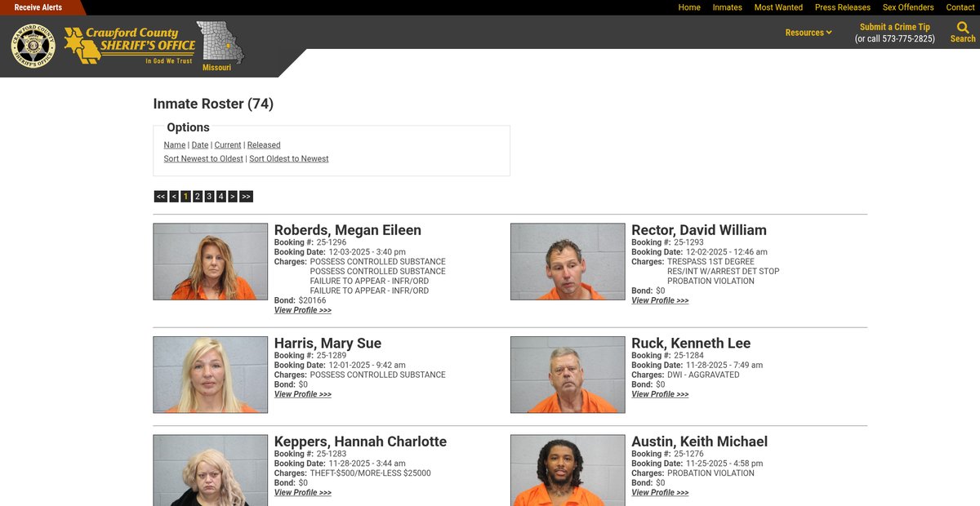The width and height of the screenshot is (980, 506).
Task: Click the DWI - AGGRAVATED charge
Action: point(703,375)
